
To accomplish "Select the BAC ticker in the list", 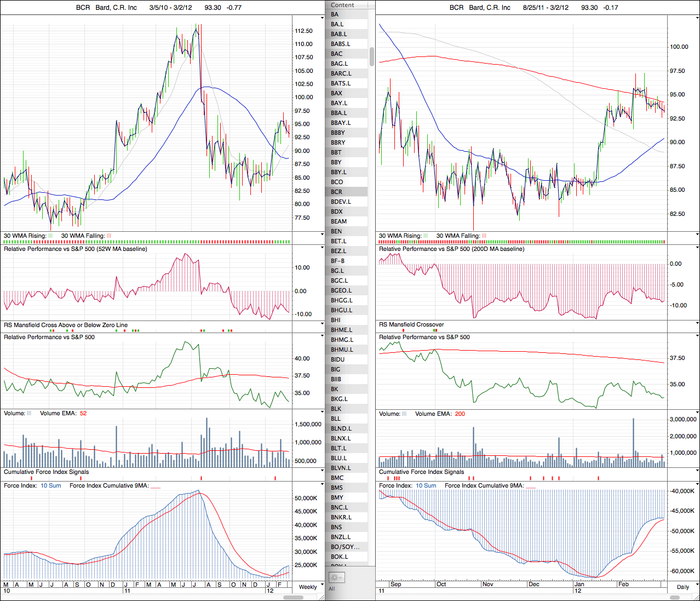I will (337, 54).
